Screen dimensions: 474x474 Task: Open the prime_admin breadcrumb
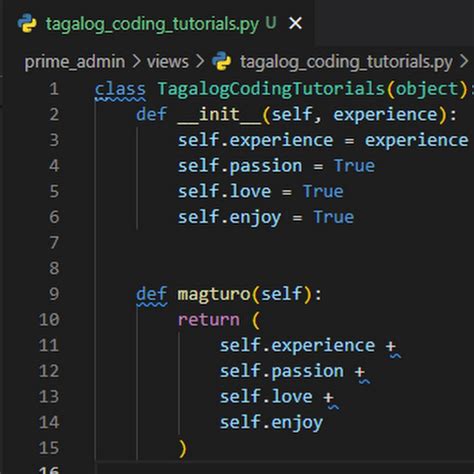click(75, 62)
